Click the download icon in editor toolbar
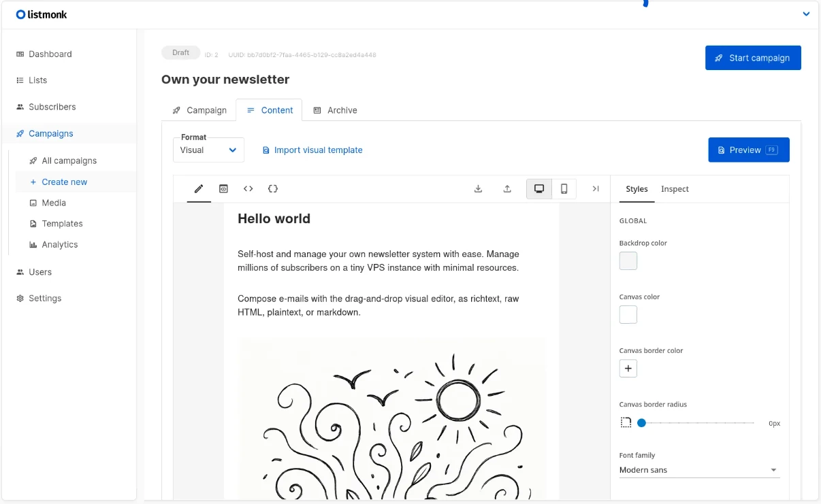 [x=478, y=189]
